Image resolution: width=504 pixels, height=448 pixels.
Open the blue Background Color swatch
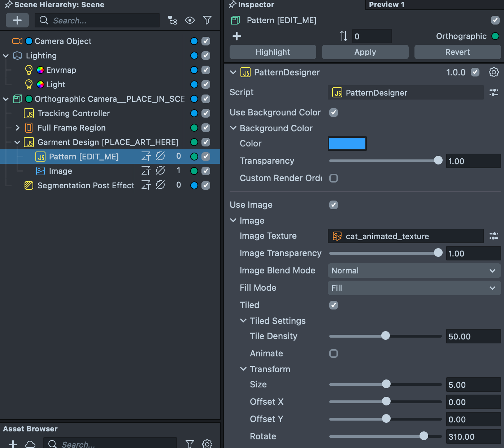pos(347,144)
